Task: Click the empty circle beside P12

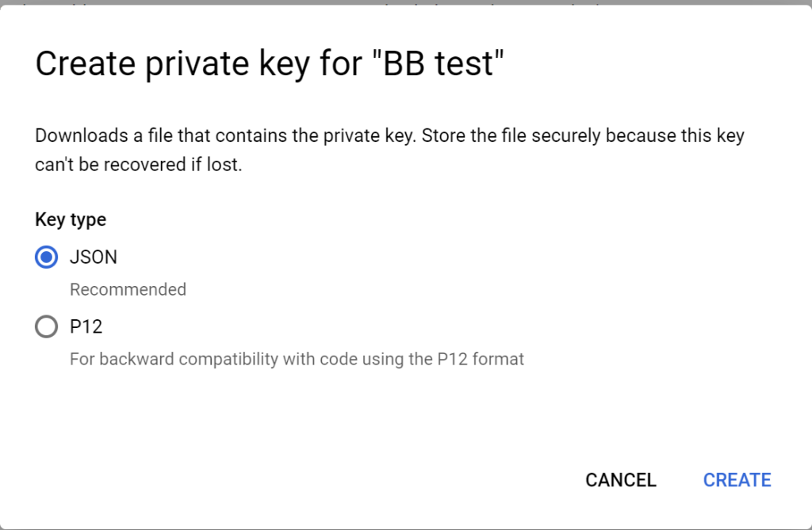Action: tap(46, 326)
